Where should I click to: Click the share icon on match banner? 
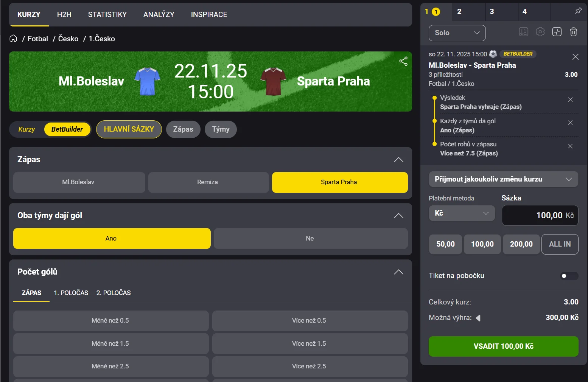(403, 61)
